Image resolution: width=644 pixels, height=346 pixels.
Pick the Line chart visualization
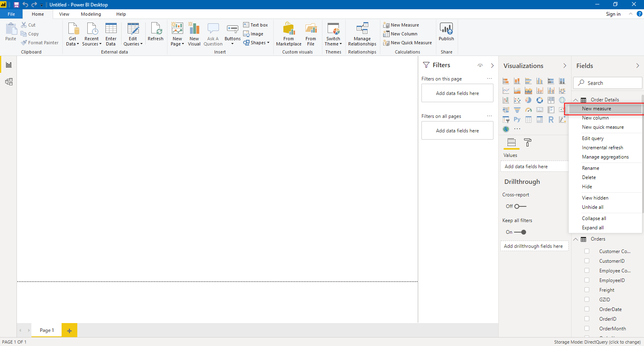click(506, 91)
